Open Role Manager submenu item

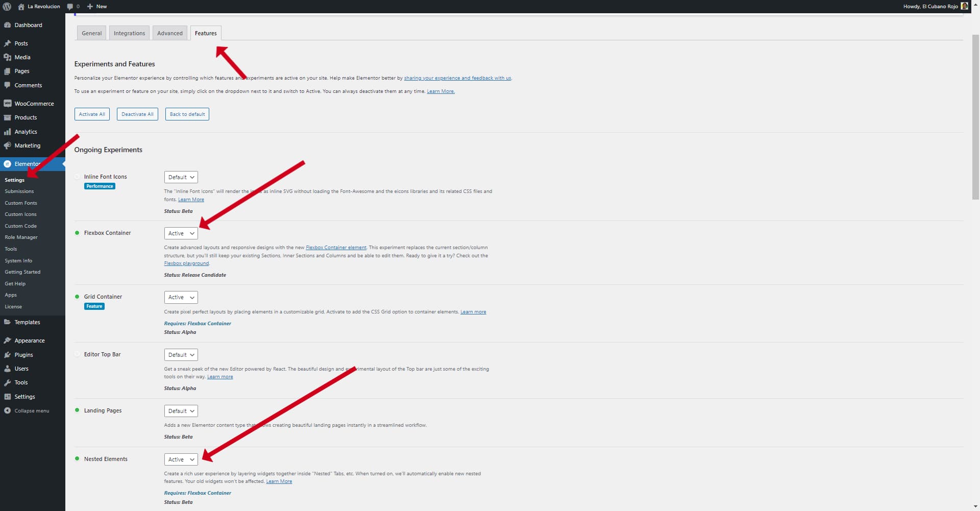pyautogui.click(x=21, y=237)
